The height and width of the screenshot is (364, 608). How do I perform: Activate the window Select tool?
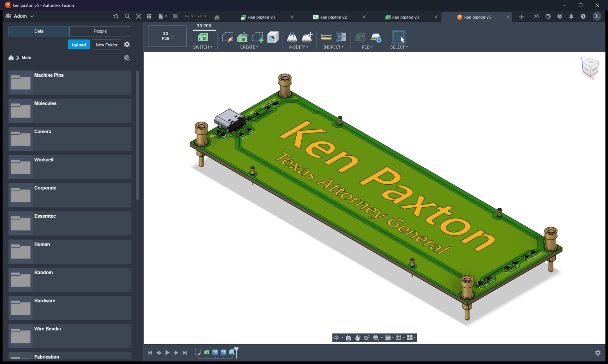tap(399, 37)
